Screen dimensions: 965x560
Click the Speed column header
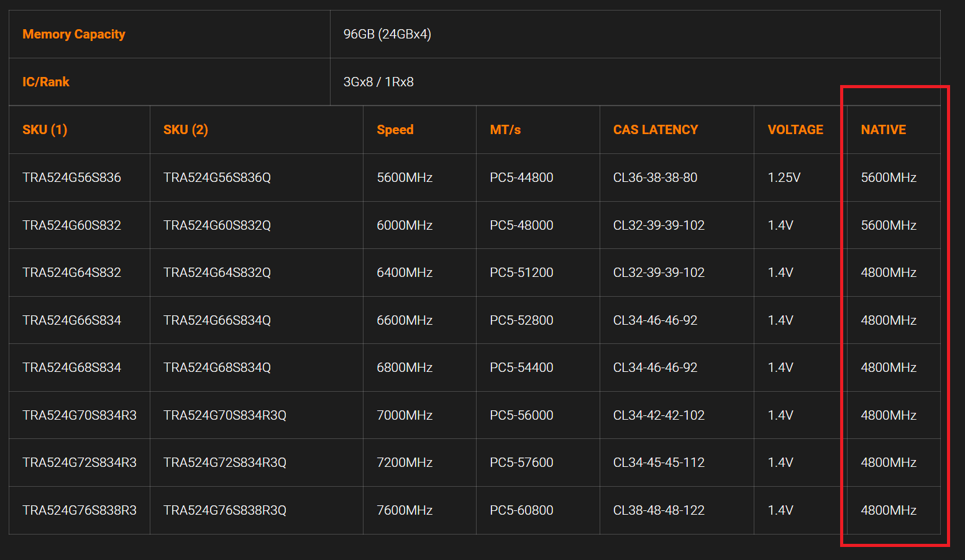click(x=395, y=130)
